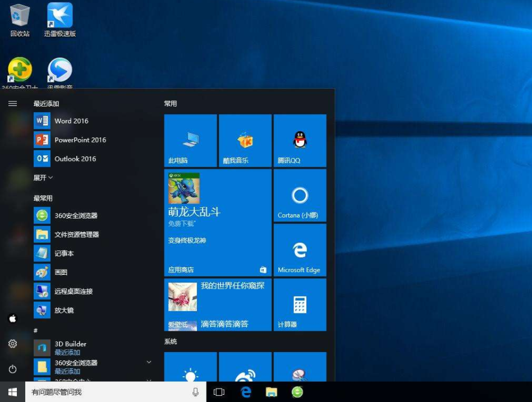This screenshot has width=532, height=402.
Task: Open 计算器 (Calculator) from its tile
Action: [x=299, y=304]
